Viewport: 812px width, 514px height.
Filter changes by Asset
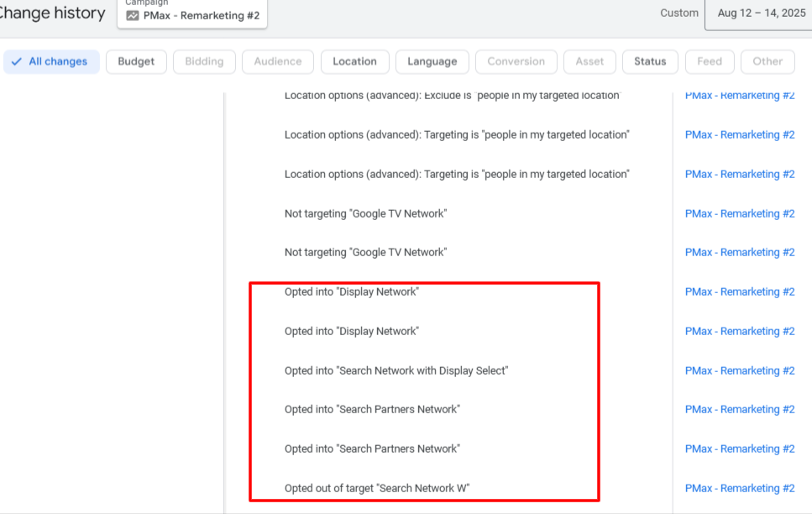coord(589,61)
